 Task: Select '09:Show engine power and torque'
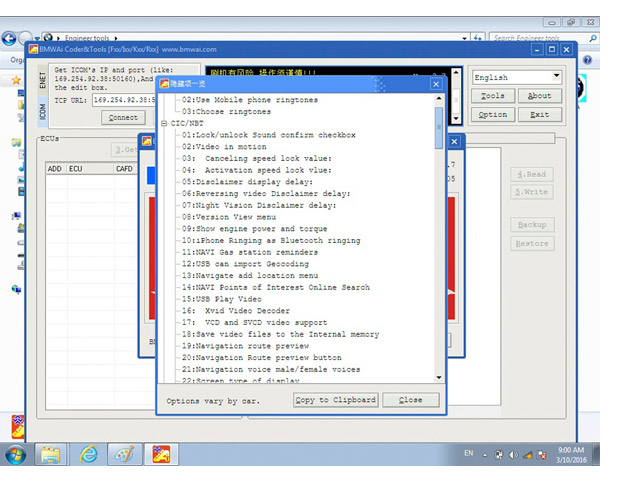pos(256,228)
